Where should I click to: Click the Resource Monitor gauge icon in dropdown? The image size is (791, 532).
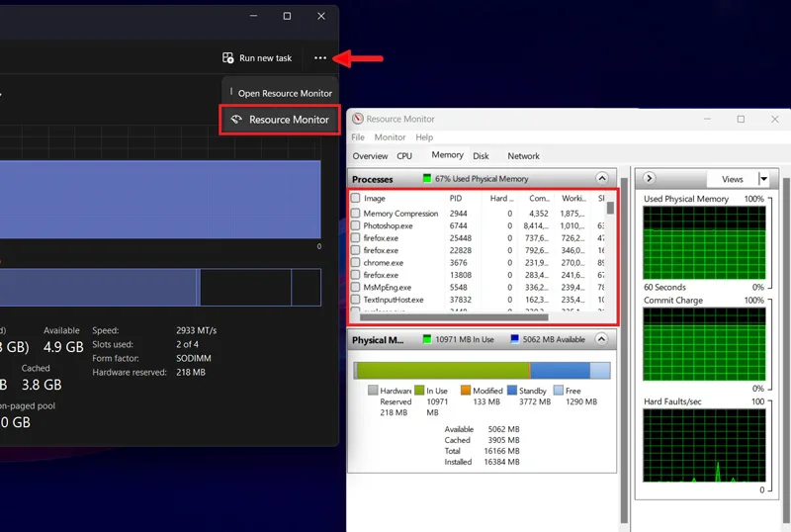236,120
